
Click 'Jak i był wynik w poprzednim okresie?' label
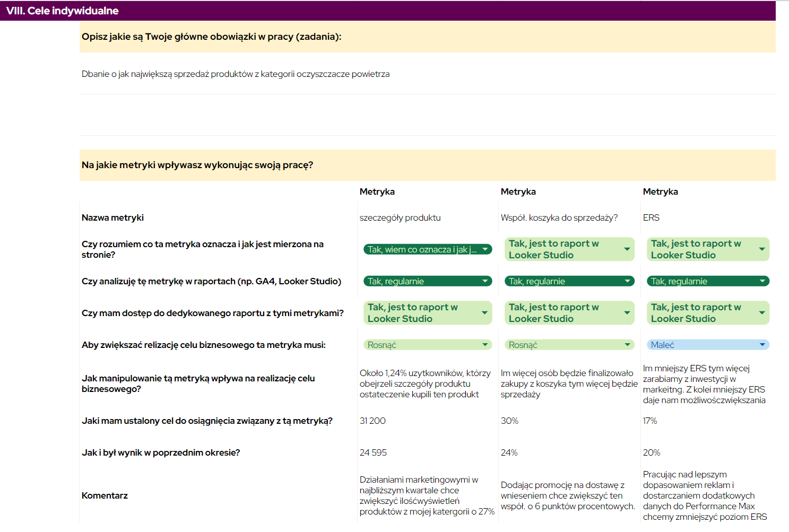pyautogui.click(x=161, y=452)
